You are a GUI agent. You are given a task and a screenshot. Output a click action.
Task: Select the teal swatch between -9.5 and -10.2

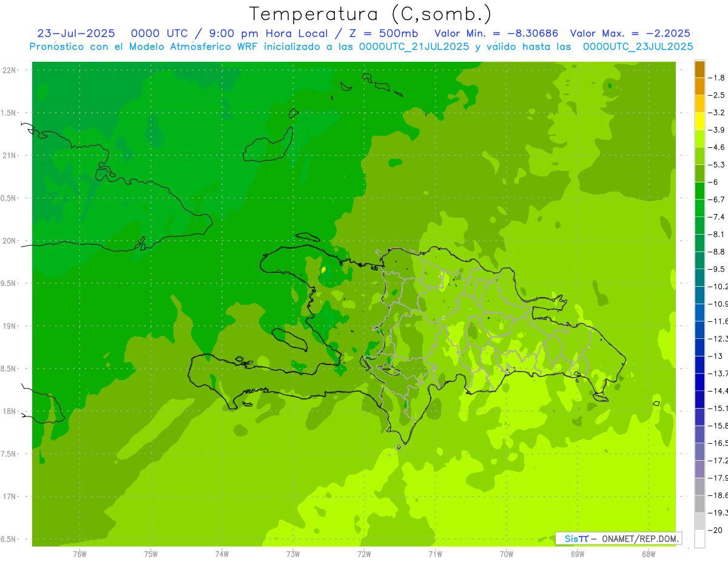699,278
